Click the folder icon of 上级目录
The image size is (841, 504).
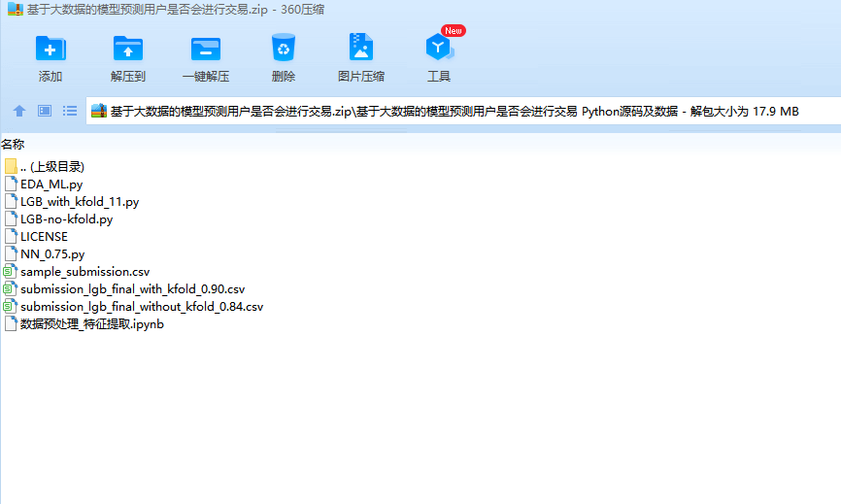pyautogui.click(x=11, y=166)
